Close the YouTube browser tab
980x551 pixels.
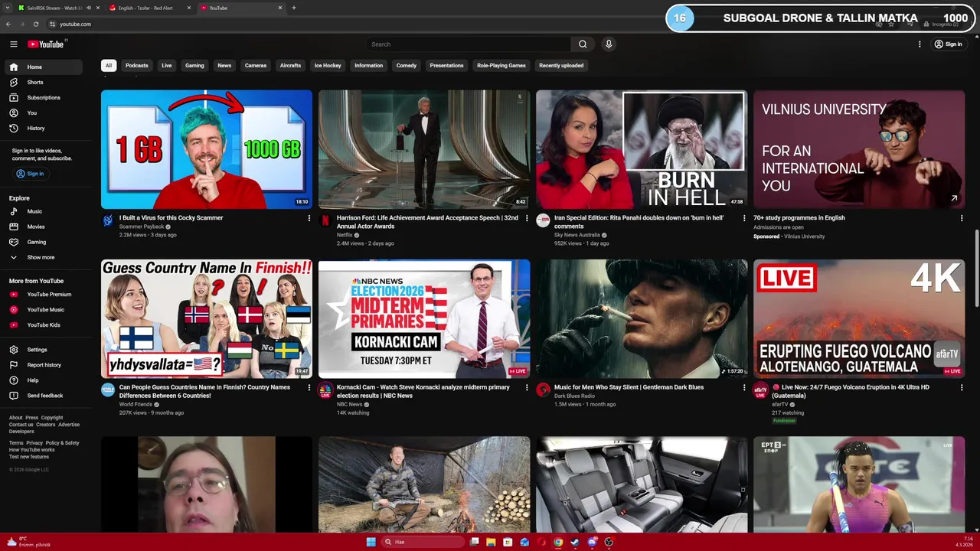[279, 8]
